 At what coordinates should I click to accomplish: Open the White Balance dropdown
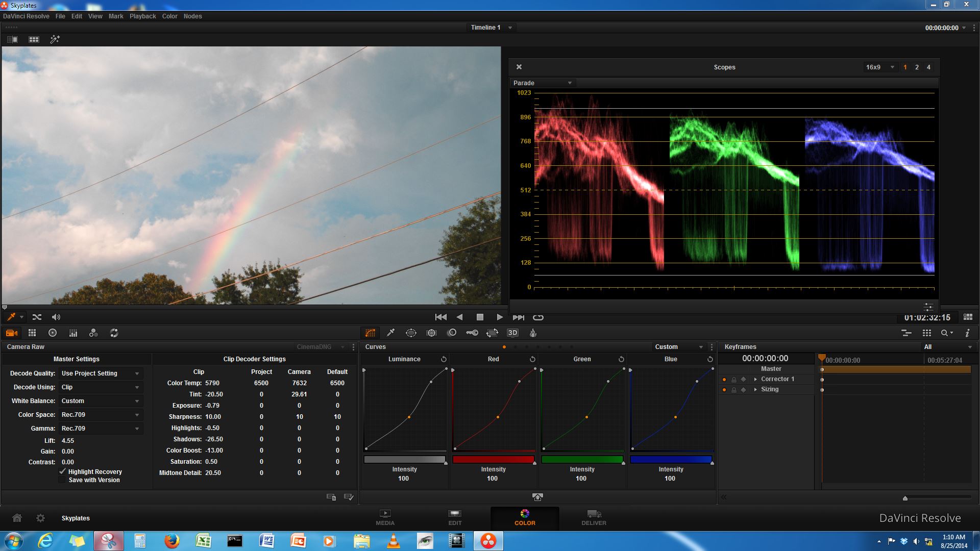tap(101, 401)
